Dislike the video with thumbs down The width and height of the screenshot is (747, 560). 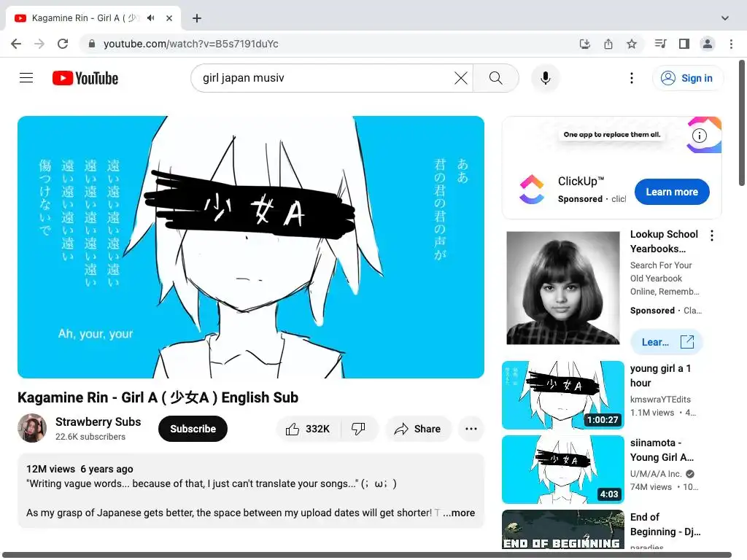359,429
